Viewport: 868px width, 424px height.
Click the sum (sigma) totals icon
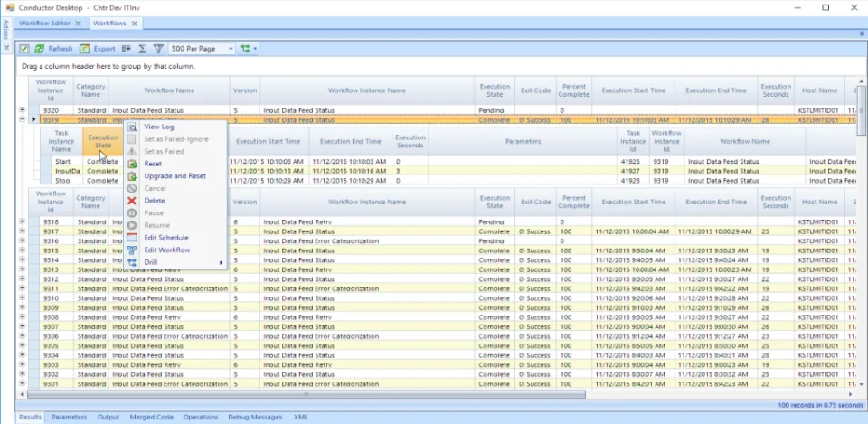tap(142, 49)
